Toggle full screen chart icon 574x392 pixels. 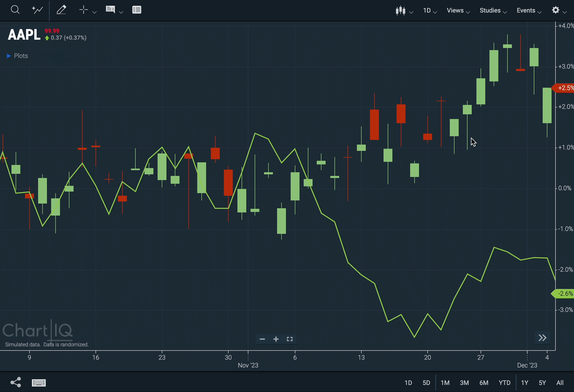tap(290, 339)
